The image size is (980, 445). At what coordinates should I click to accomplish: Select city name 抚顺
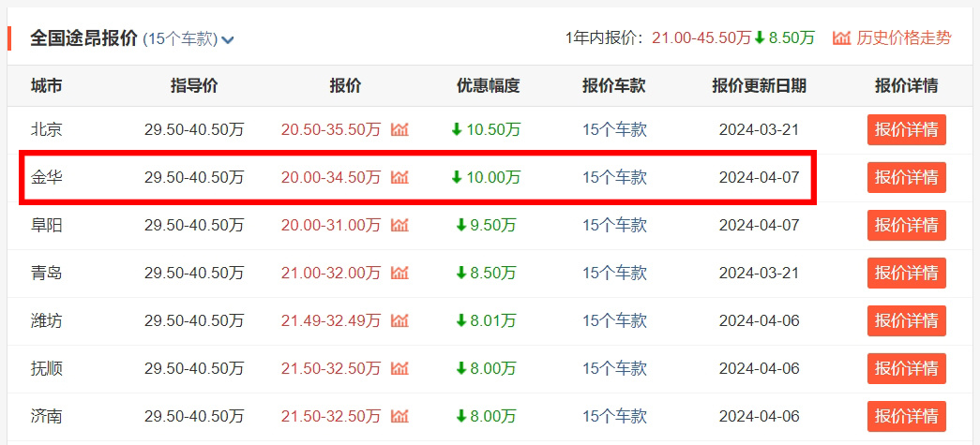click(47, 368)
